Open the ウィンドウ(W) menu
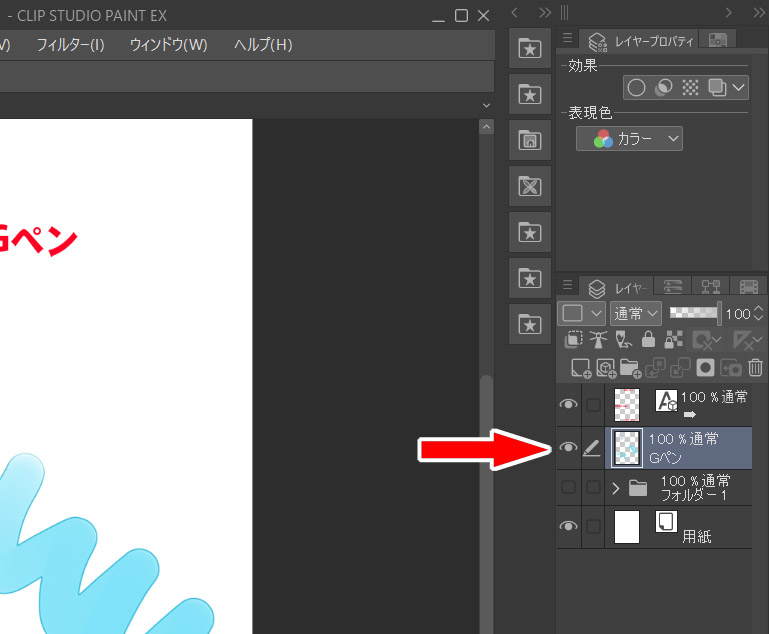769x634 pixels. click(168, 45)
